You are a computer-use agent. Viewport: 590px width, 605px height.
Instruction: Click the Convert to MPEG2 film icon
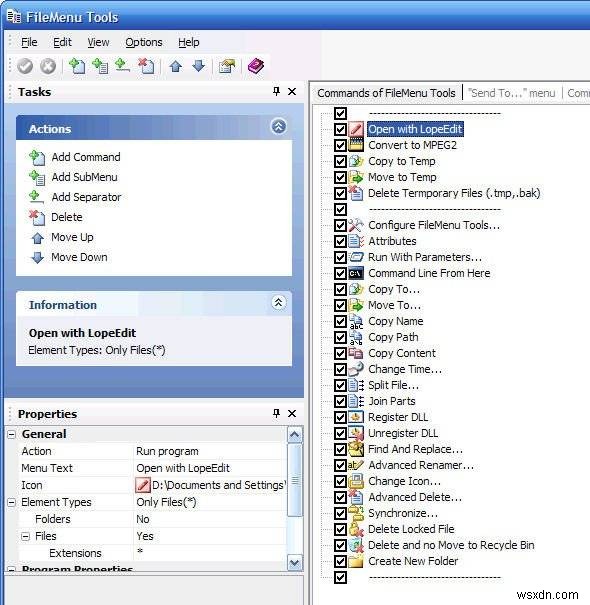[356, 145]
